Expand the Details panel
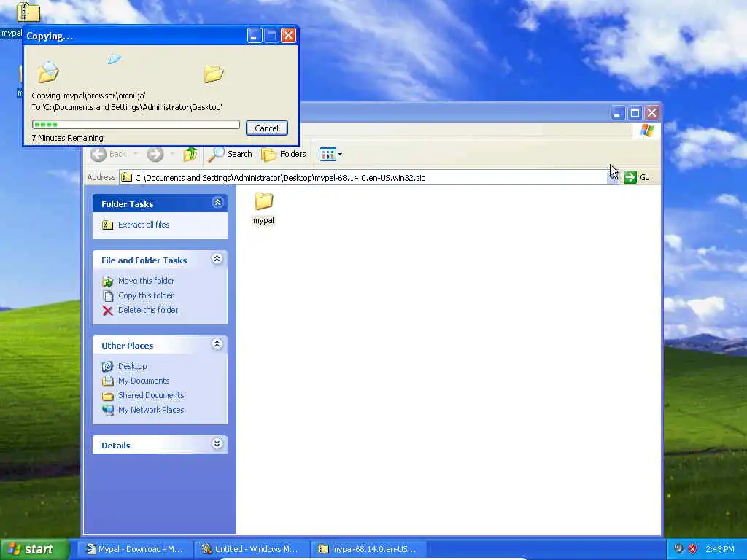 pyautogui.click(x=217, y=444)
